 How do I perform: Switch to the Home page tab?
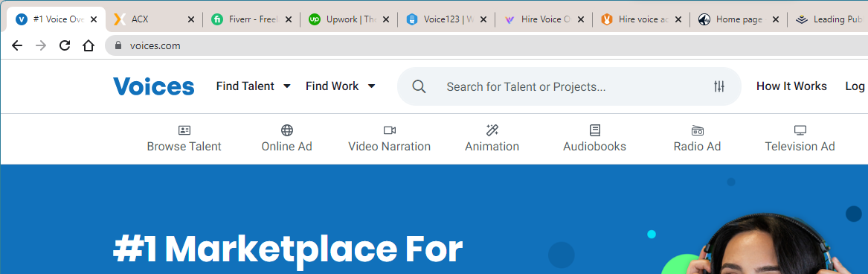point(739,19)
